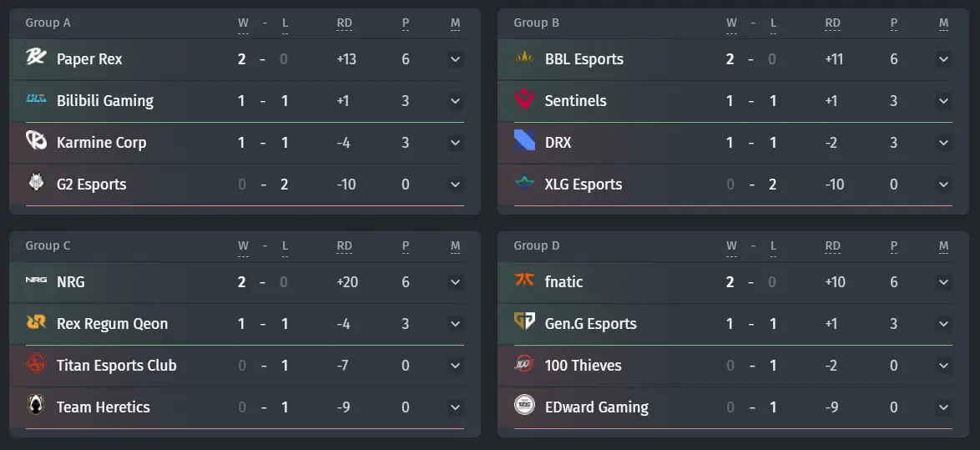Click the DRX team logo

pyautogui.click(x=523, y=140)
